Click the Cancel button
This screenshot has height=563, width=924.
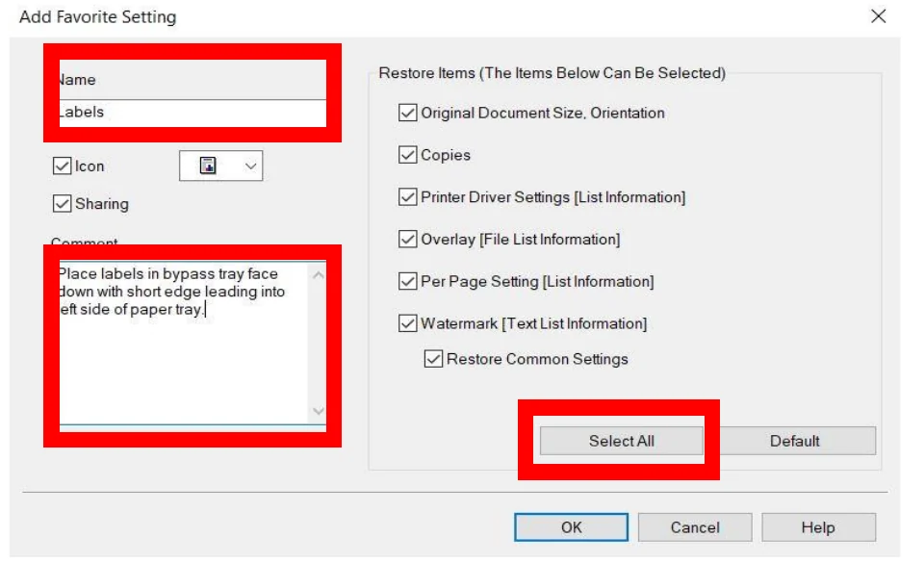[695, 527]
